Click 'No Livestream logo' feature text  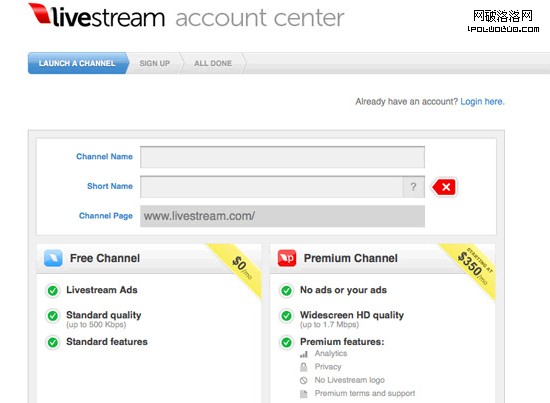pyautogui.click(x=350, y=380)
